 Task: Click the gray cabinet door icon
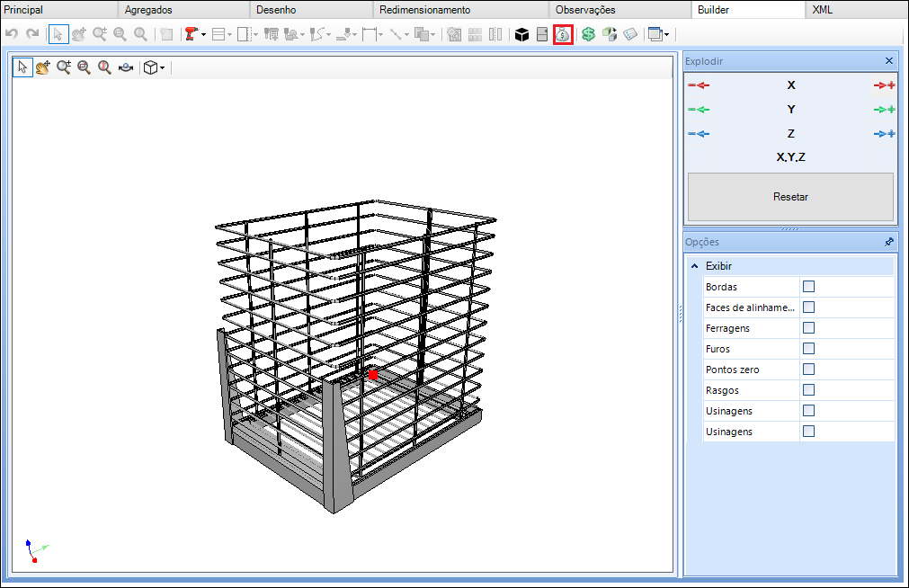click(x=542, y=35)
